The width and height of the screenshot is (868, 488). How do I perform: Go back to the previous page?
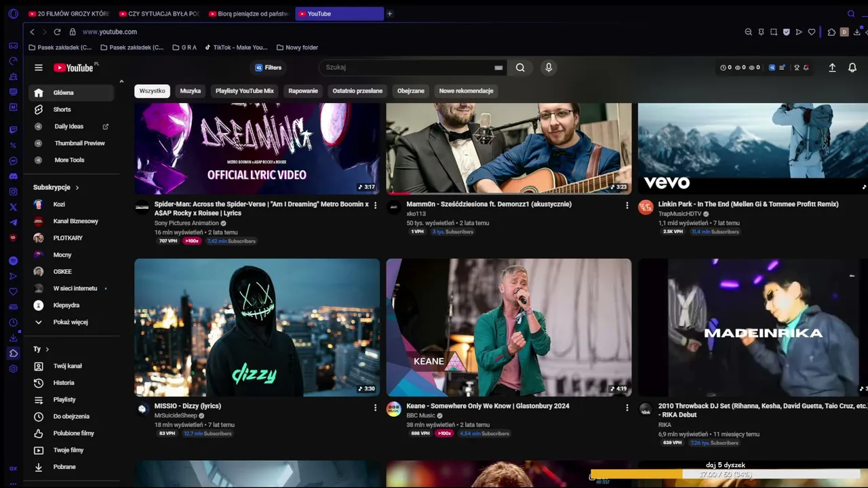click(x=32, y=32)
